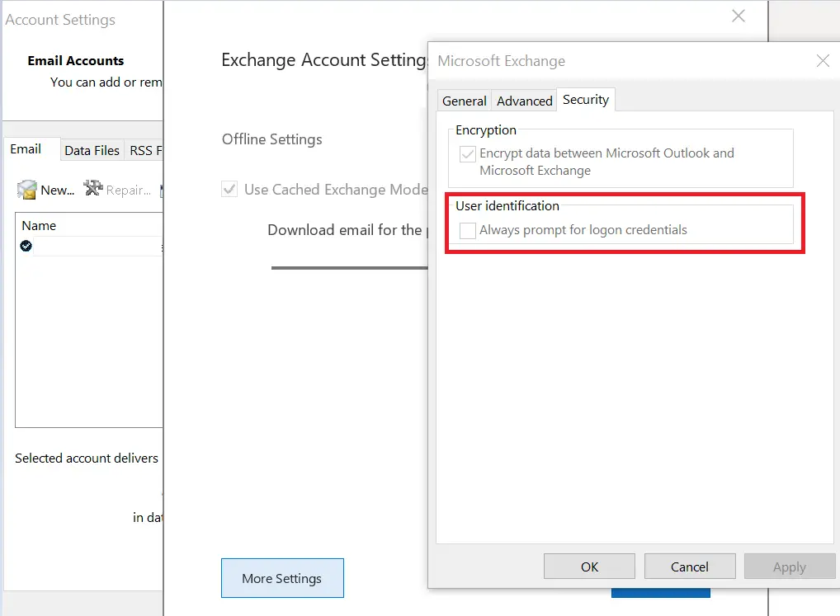Image resolution: width=840 pixels, height=616 pixels.
Task: Close the Exchange Account Settings window
Action: point(739,16)
